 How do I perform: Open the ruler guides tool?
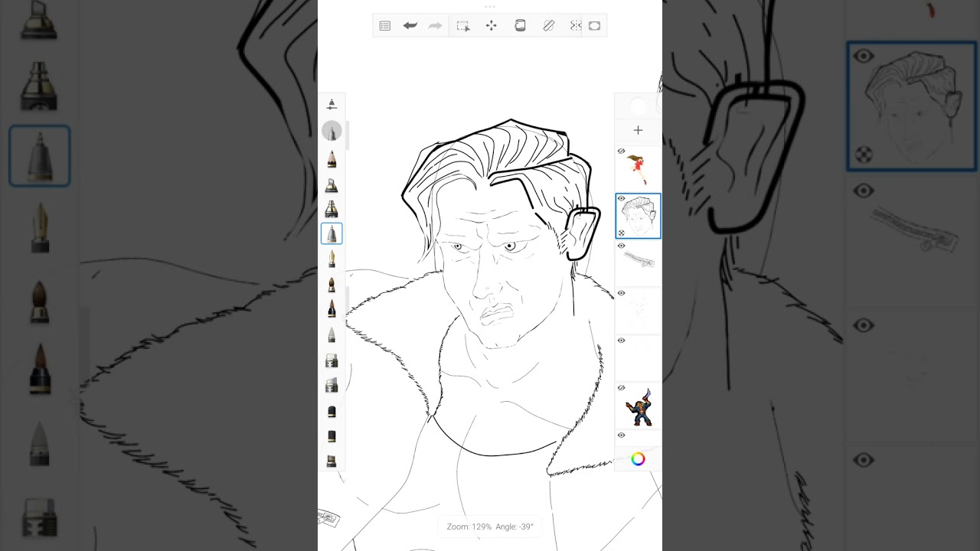tap(548, 26)
